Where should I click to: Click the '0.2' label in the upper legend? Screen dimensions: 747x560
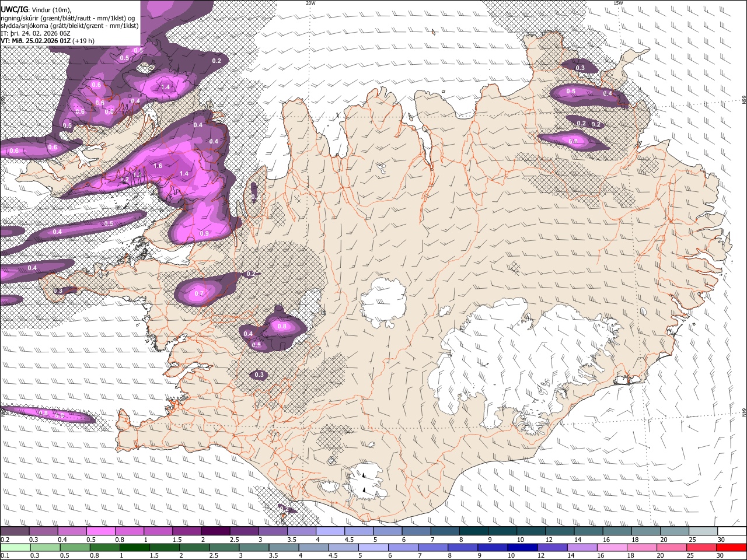[x=4, y=540]
